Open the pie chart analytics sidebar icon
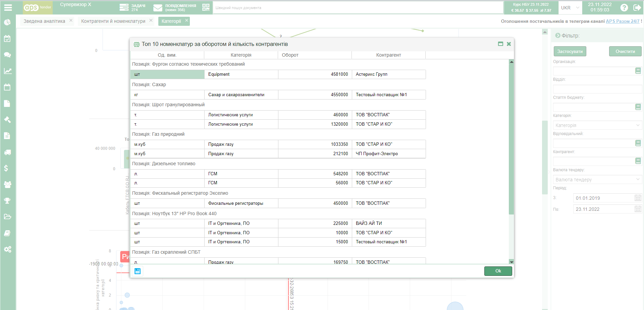The height and width of the screenshot is (310, 644). (x=7, y=22)
